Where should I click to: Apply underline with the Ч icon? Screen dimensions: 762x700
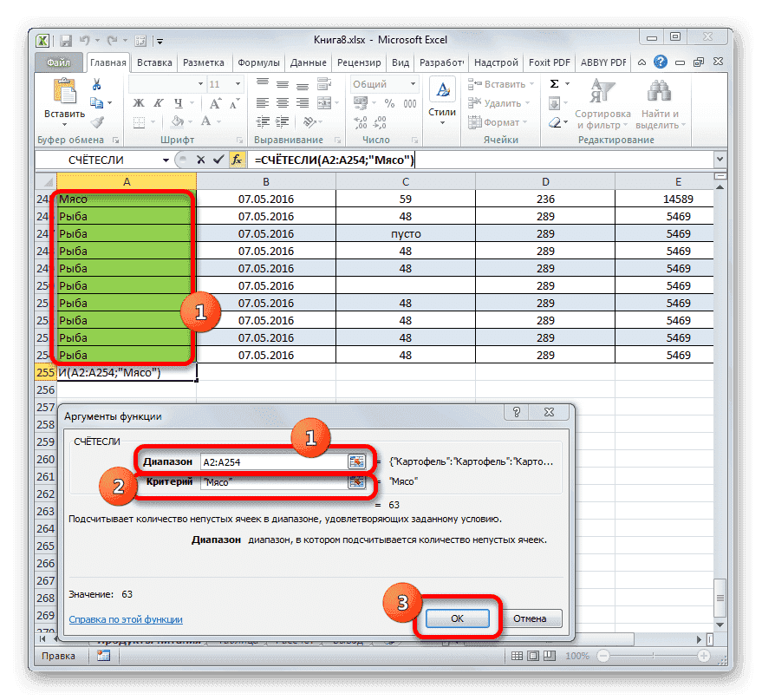[178, 104]
